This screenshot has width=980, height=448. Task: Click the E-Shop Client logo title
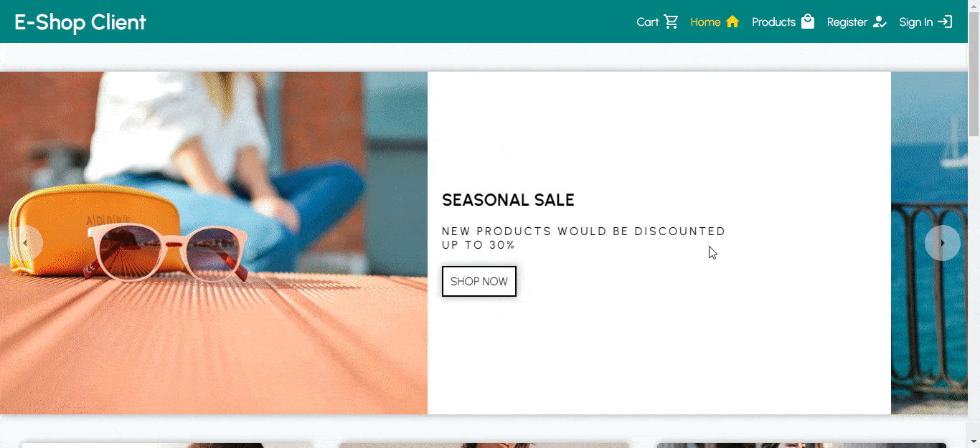pyautogui.click(x=80, y=22)
